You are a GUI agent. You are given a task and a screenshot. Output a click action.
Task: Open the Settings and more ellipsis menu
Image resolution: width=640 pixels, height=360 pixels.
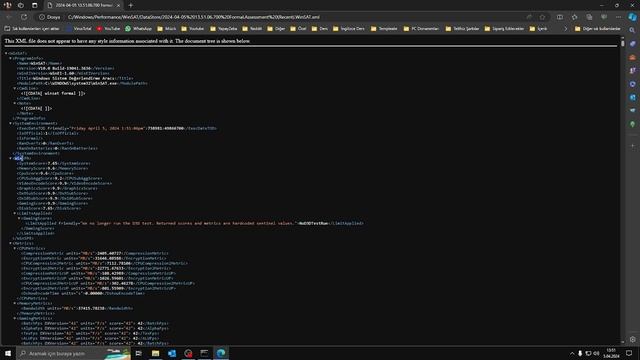pos(618,17)
